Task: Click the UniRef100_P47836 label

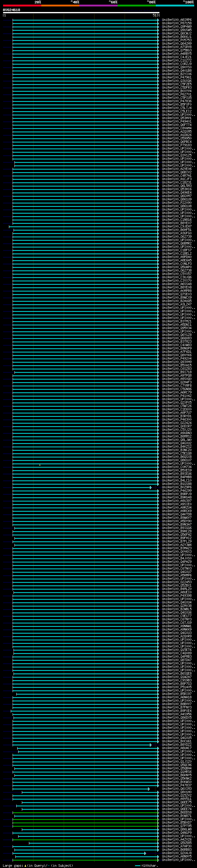Action: [x=176, y=101]
